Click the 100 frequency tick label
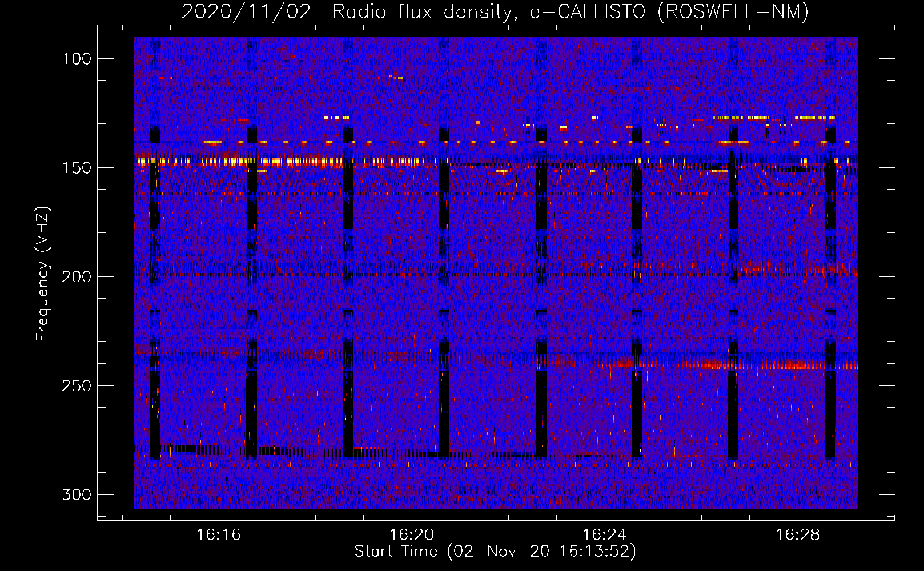 (x=77, y=59)
